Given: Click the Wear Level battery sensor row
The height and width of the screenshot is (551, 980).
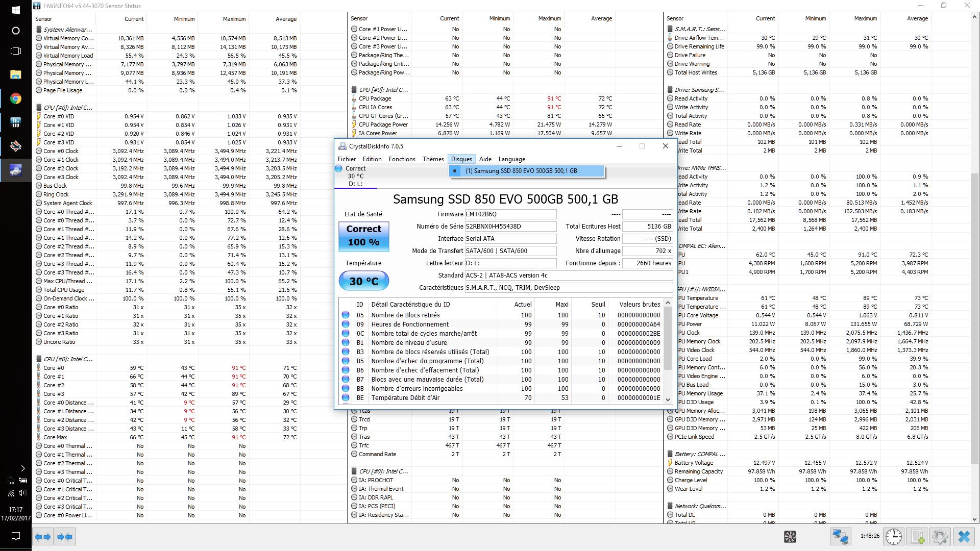Looking at the screenshot, I should [x=798, y=489].
